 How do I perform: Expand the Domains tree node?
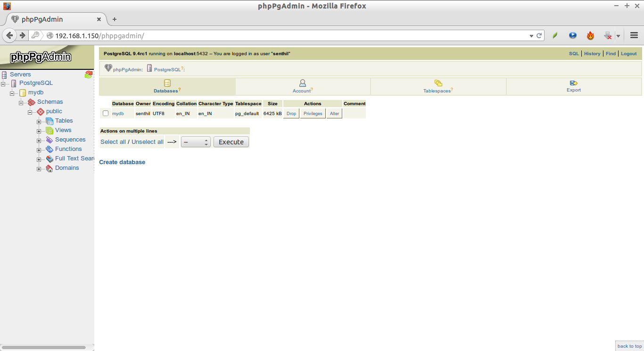(x=39, y=169)
